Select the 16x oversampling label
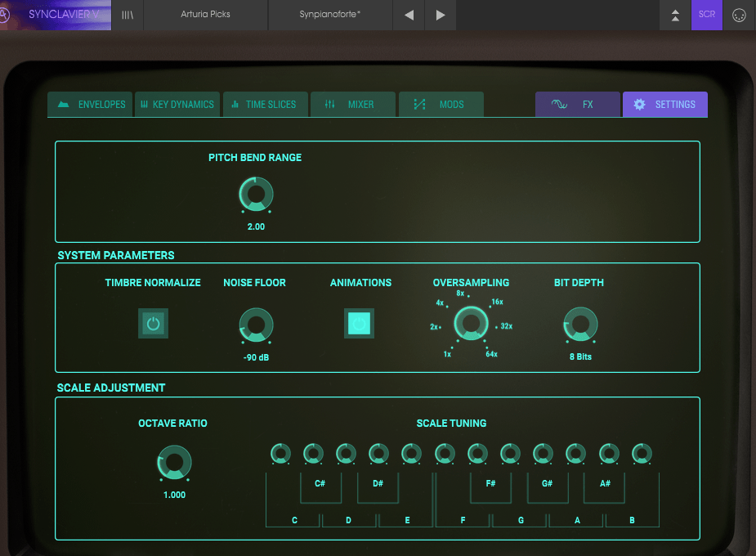 tap(498, 302)
